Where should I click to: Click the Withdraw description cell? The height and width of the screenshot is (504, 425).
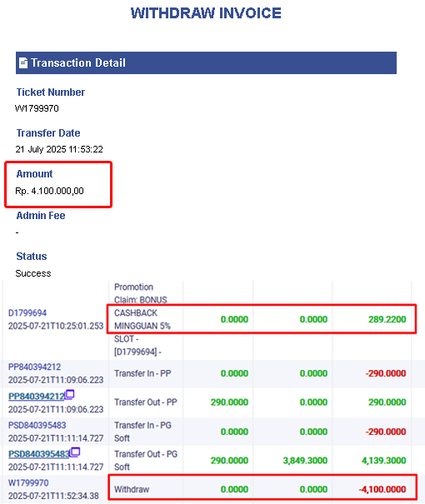(132, 489)
